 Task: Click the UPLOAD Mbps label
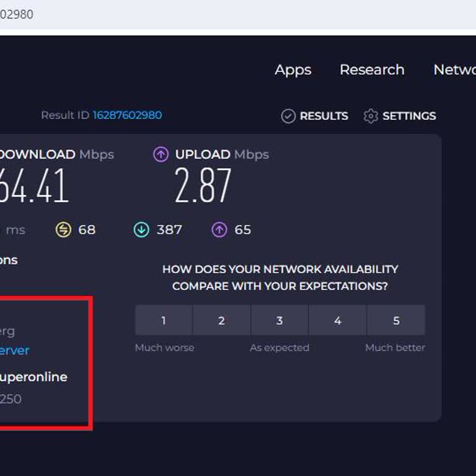pos(222,154)
